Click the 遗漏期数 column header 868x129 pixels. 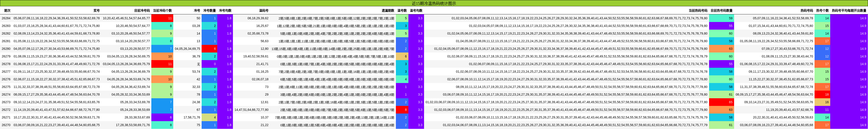(387, 11)
